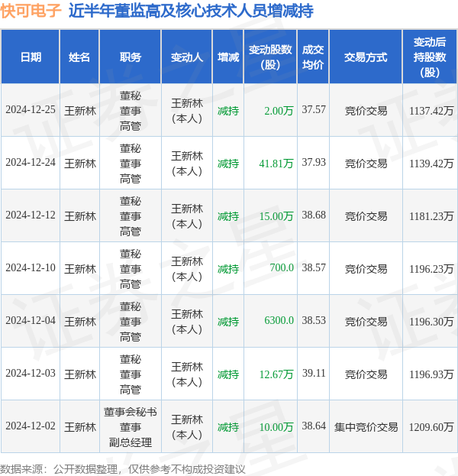
Task: Click the 2024-12-25 date cell
Action: [x=31, y=110]
